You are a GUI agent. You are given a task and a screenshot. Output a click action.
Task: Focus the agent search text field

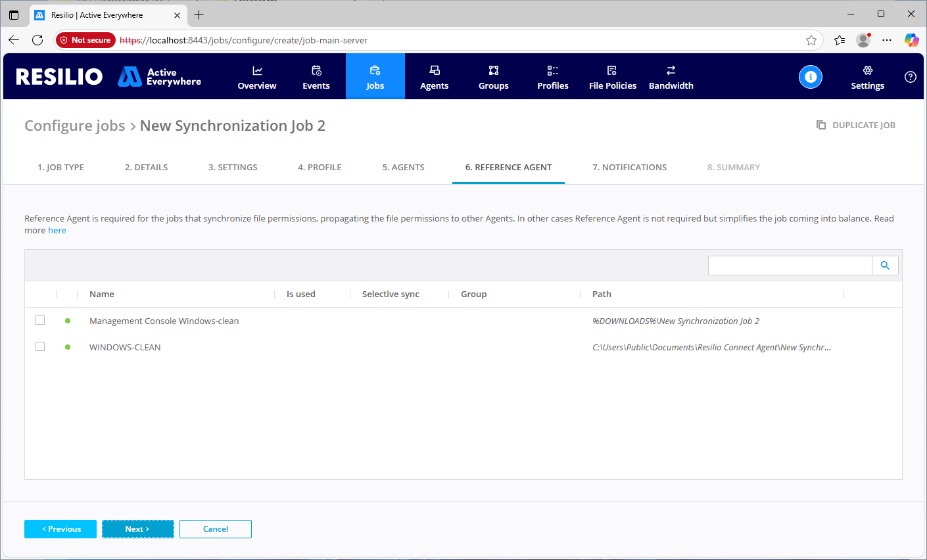[x=790, y=266]
